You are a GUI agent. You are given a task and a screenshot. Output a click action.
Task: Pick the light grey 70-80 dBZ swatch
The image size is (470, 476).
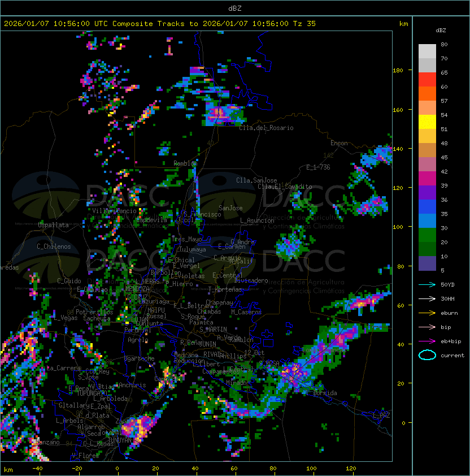tap(427, 51)
